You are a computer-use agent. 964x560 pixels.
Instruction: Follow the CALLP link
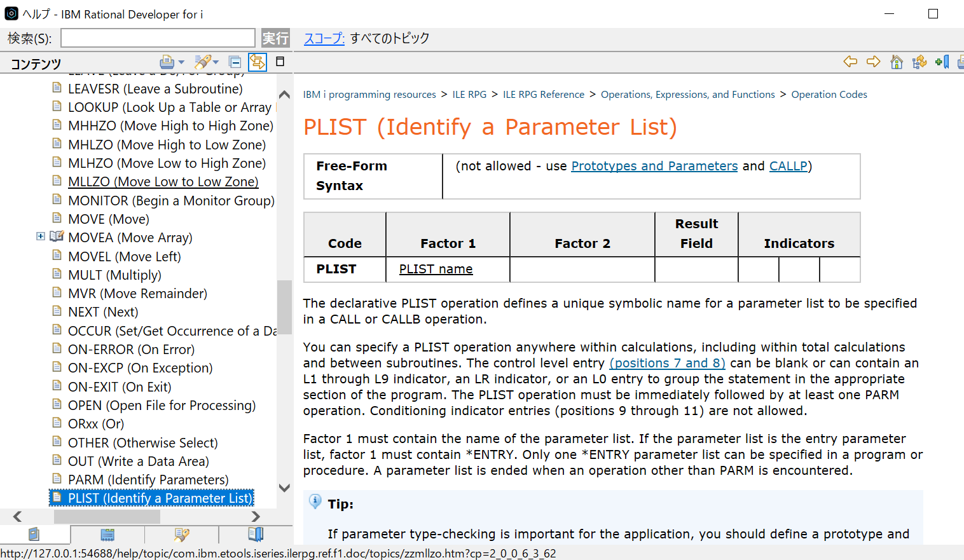tap(788, 166)
